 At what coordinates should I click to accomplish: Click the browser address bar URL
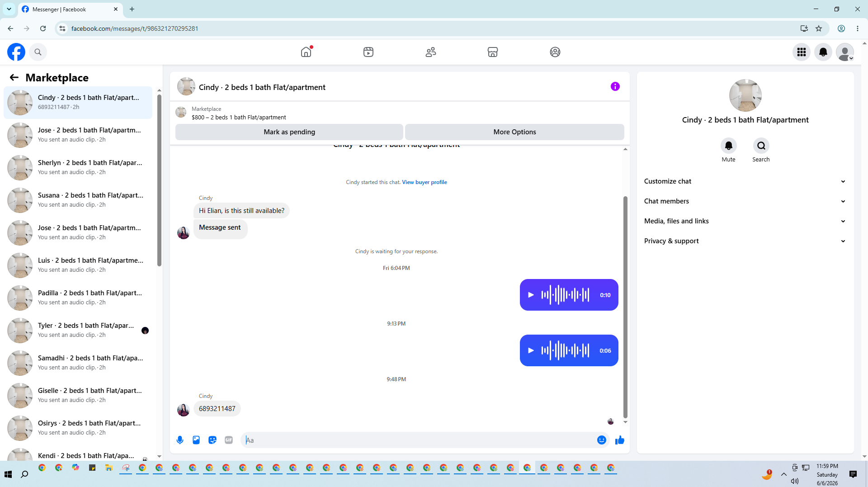coord(135,28)
